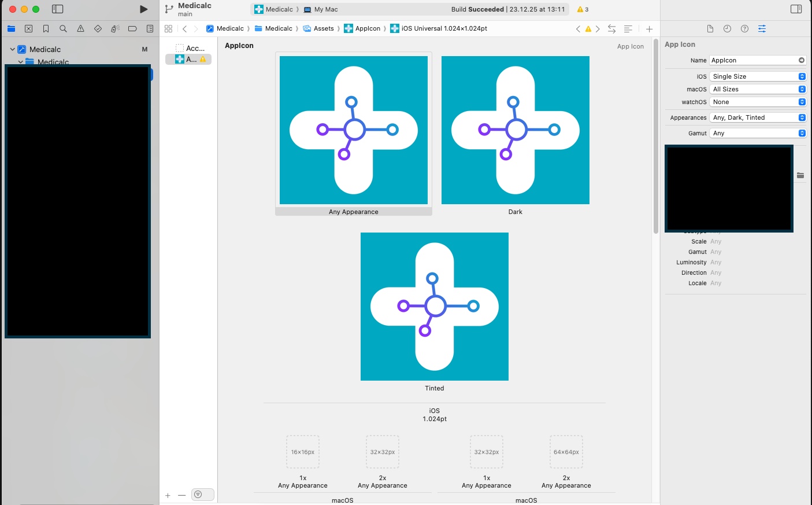Show the File inspector icon
Image resolution: width=812 pixels, height=505 pixels.
click(x=710, y=28)
